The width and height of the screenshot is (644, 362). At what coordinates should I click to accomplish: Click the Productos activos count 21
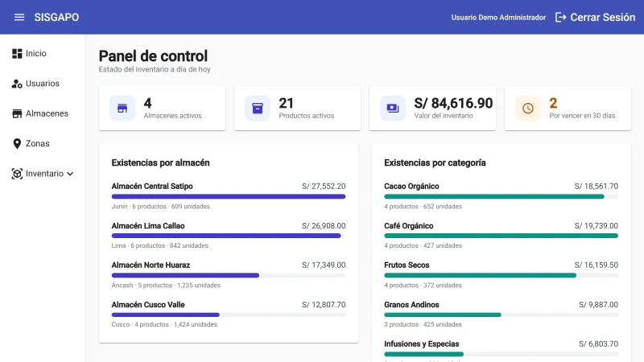(x=287, y=103)
